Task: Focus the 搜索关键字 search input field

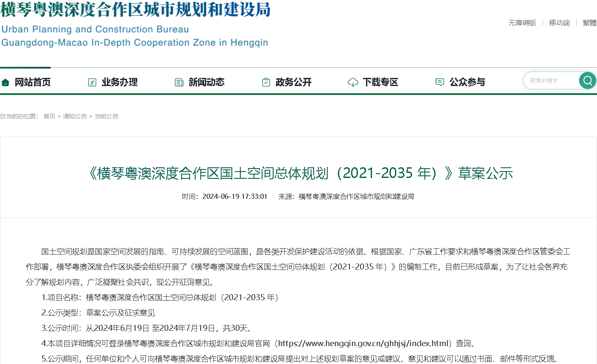Action: pos(551,80)
